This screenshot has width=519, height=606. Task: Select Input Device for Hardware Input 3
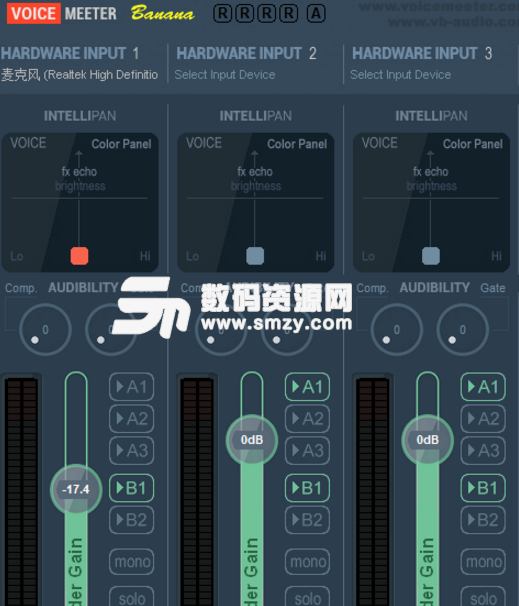401,75
